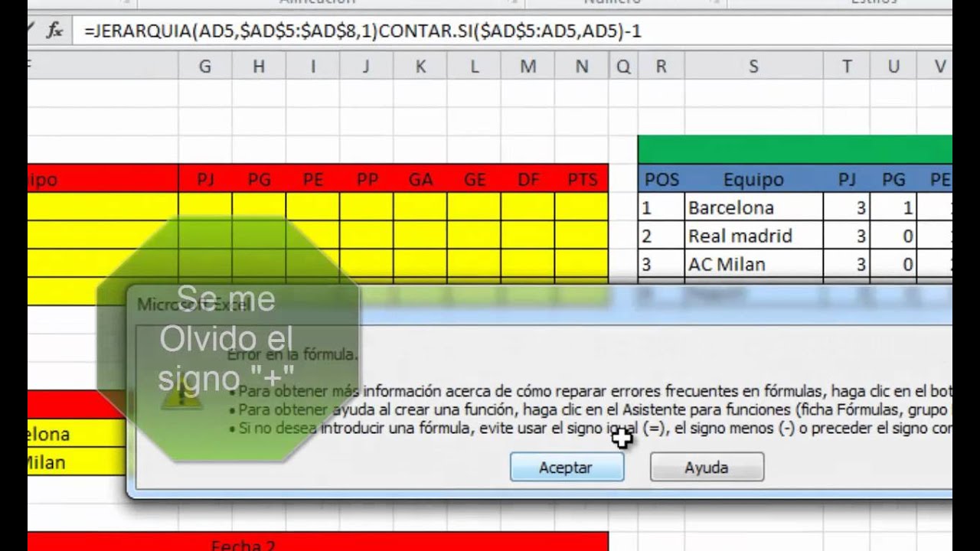Click the GE header cell
Image resolution: width=980 pixels, height=551 pixels.
coord(474,179)
